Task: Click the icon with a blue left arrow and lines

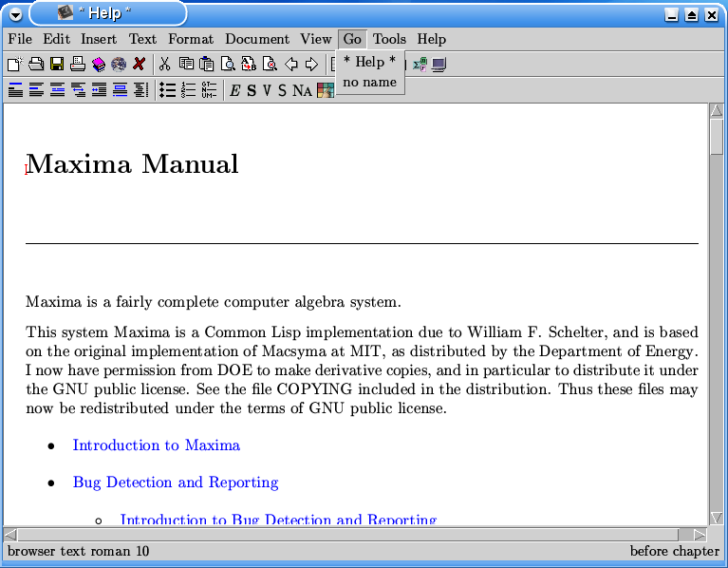Action: (x=99, y=89)
